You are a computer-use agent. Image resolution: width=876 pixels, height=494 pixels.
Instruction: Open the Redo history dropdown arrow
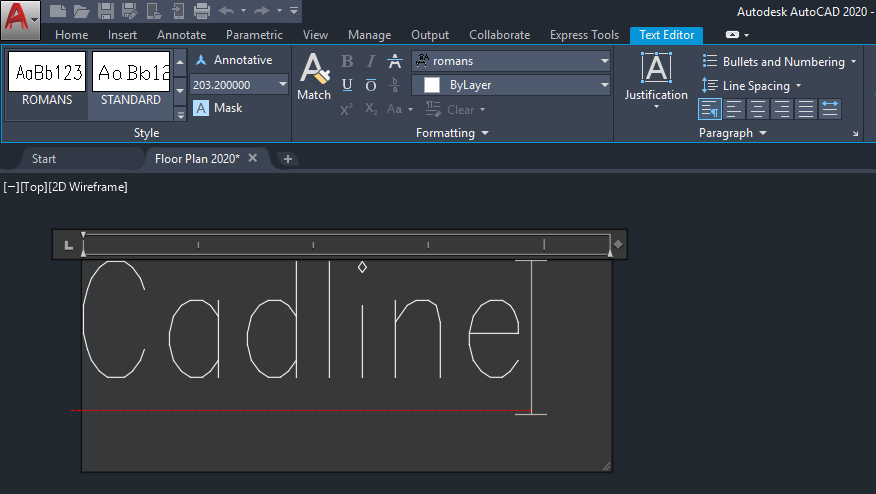(279, 11)
